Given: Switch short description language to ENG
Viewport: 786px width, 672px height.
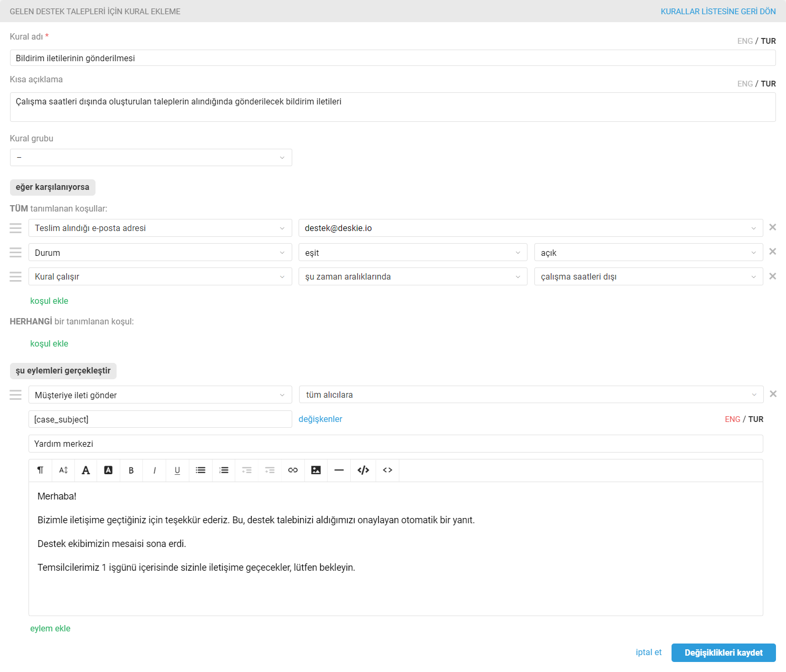Looking at the screenshot, I should click(x=745, y=84).
